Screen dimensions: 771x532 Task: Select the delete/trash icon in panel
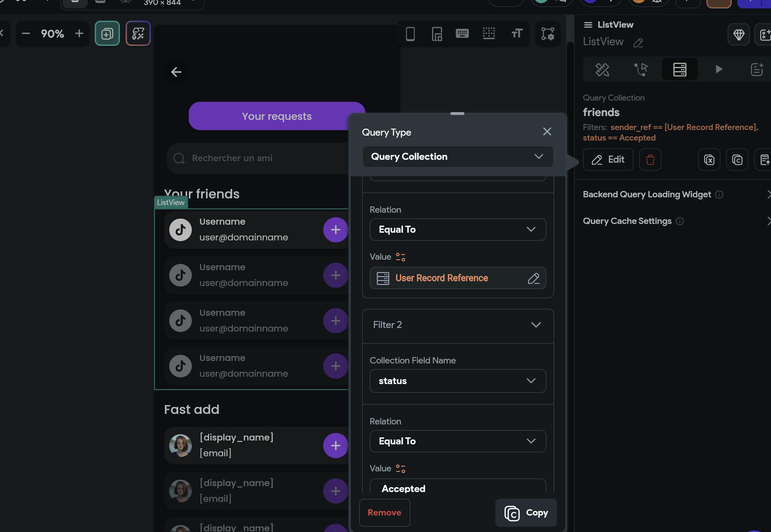point(649,159)
